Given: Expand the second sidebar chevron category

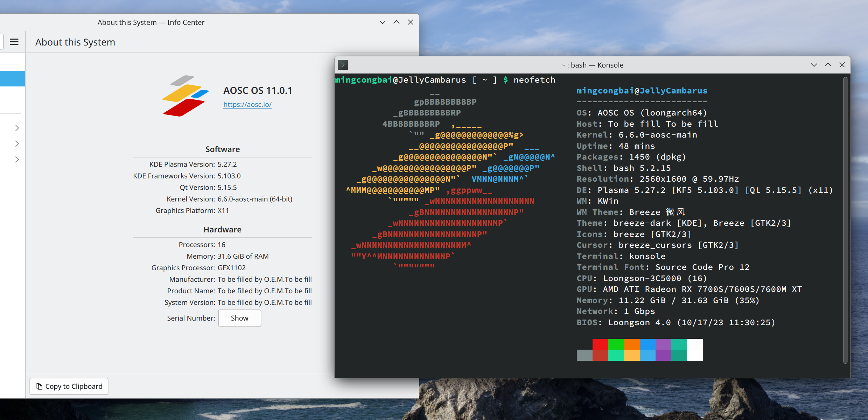Looking at the screenshot, I should tap(17, 143).
